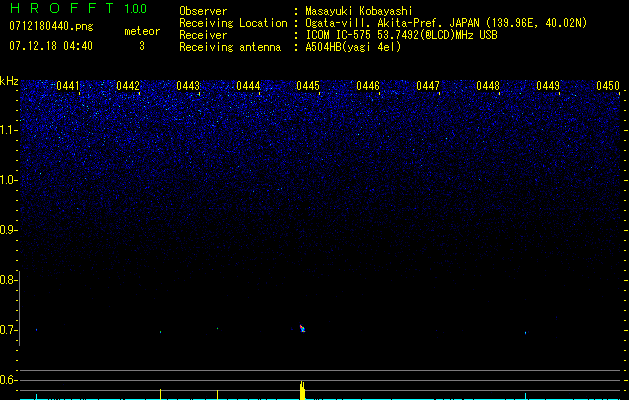Click the 0.7 frequency axis label
Screen dimensions: 629x400
pyautogui.click(x=9, y=330)
